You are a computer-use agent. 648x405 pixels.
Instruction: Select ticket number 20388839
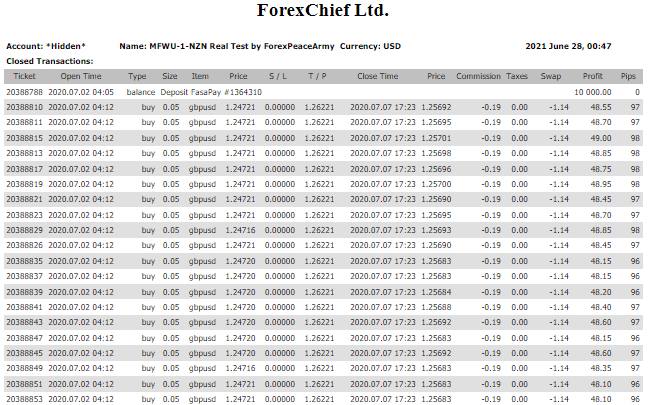point(24,292)
